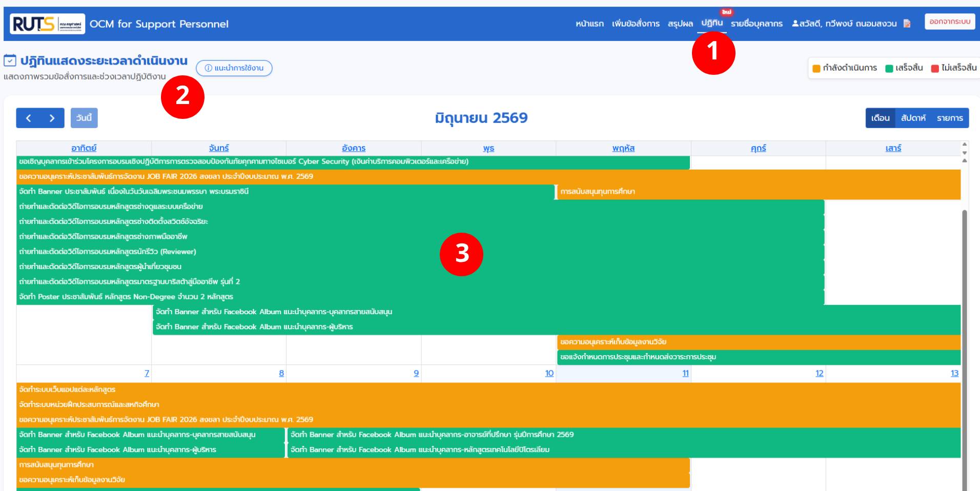Open the หน้าแรก menu item

coord(589,24)
